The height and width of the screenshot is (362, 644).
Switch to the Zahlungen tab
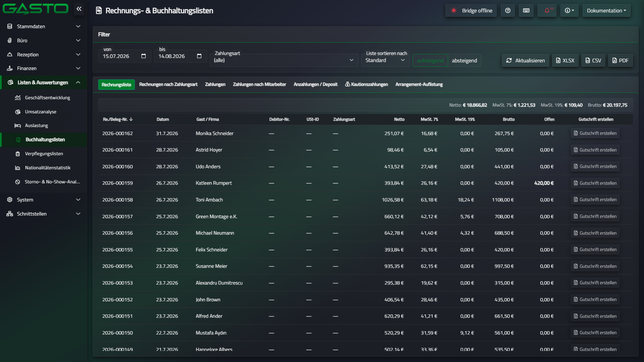[215, 84]
